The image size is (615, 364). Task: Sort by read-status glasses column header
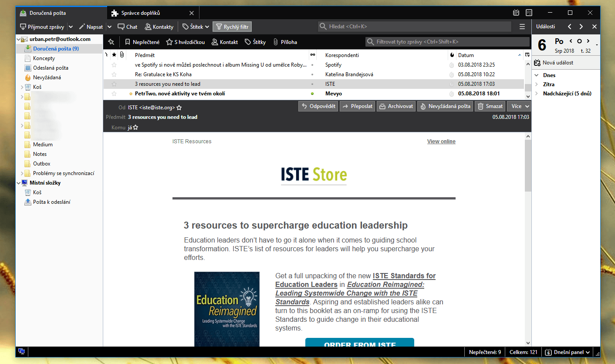pyautogui.click(x=312, y=55)
